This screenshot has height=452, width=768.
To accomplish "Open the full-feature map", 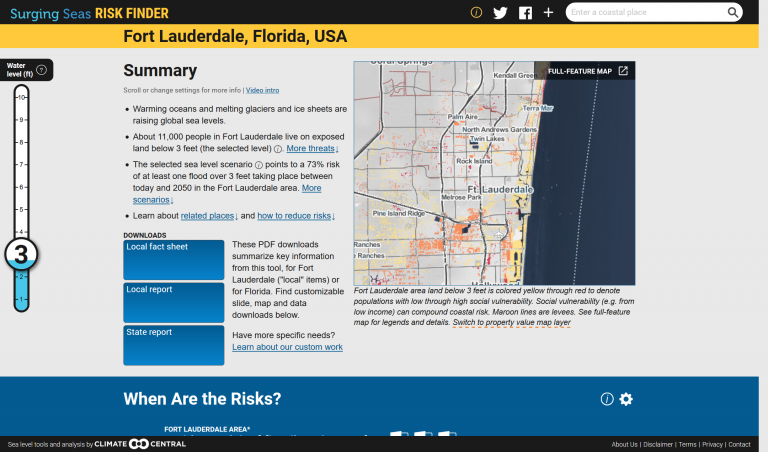I will [588, 71].
